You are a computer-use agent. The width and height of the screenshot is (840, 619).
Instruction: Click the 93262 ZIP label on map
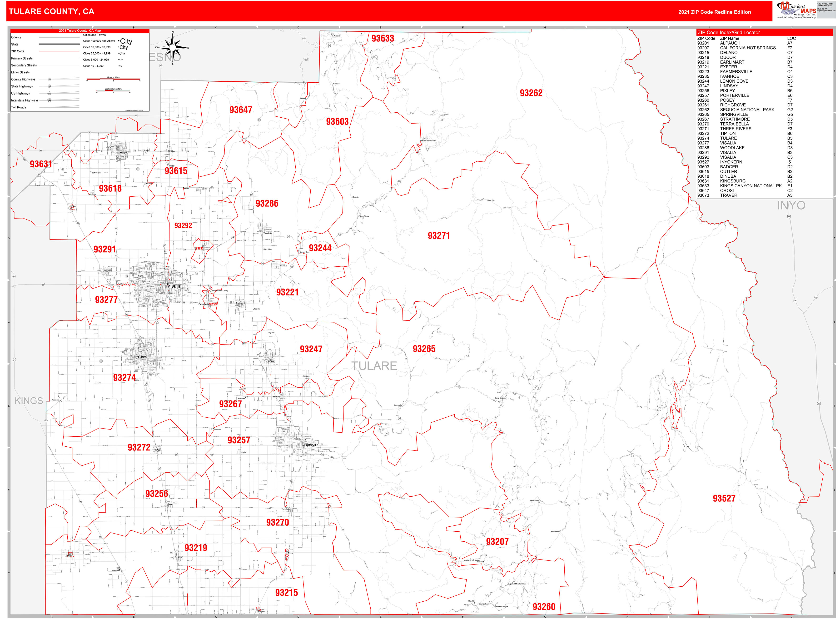pos(531,93)
